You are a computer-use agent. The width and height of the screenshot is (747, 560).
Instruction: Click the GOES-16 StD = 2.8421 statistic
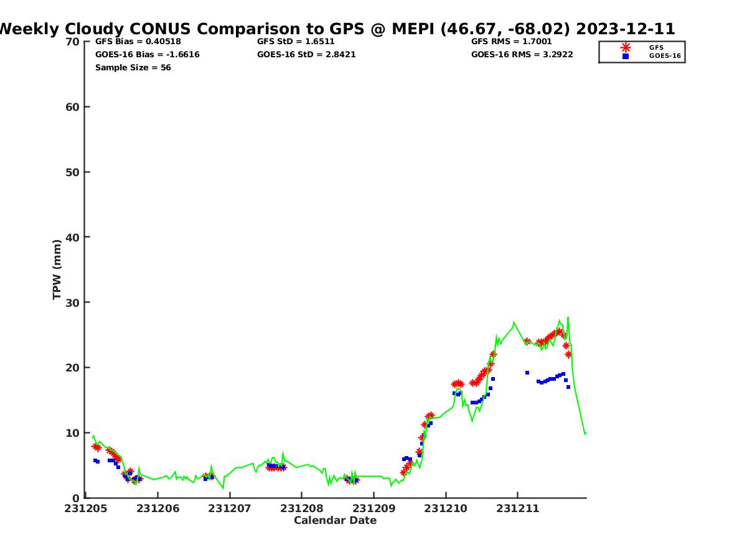[x=306, y=55]
